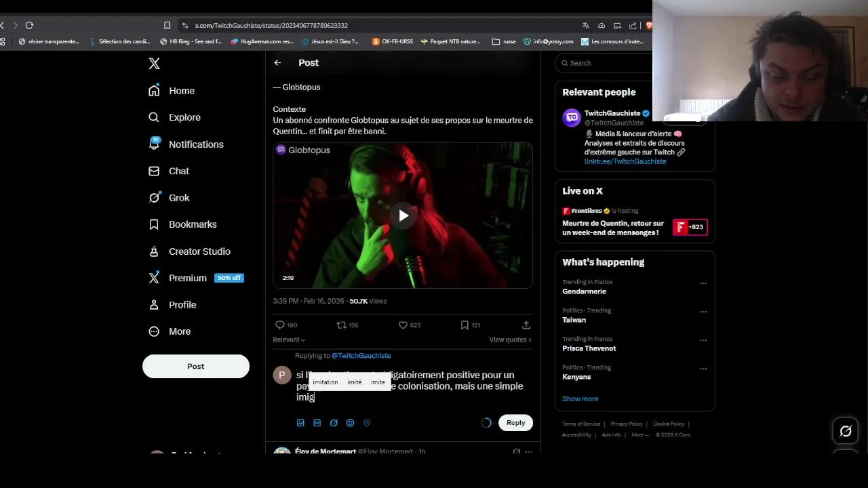Click the X logo in the sidebar
Viewport: 868px width, 488px height.
[x=155, y=64]
